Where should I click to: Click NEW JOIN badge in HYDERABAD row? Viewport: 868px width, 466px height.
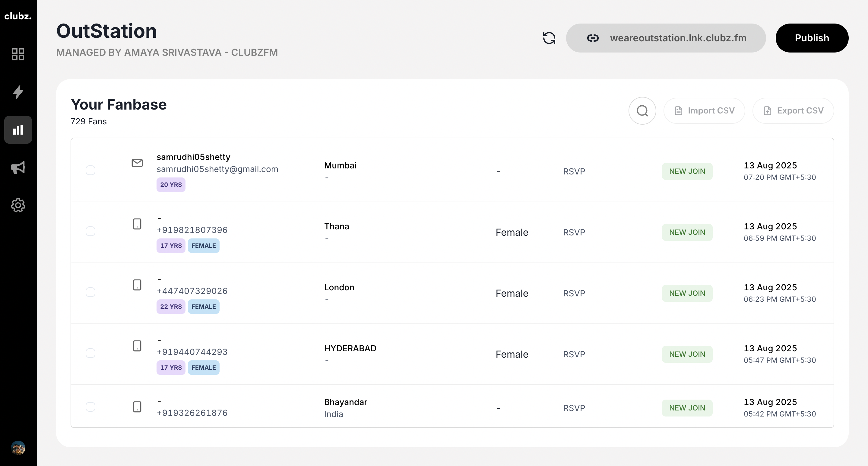coord(687,354)
